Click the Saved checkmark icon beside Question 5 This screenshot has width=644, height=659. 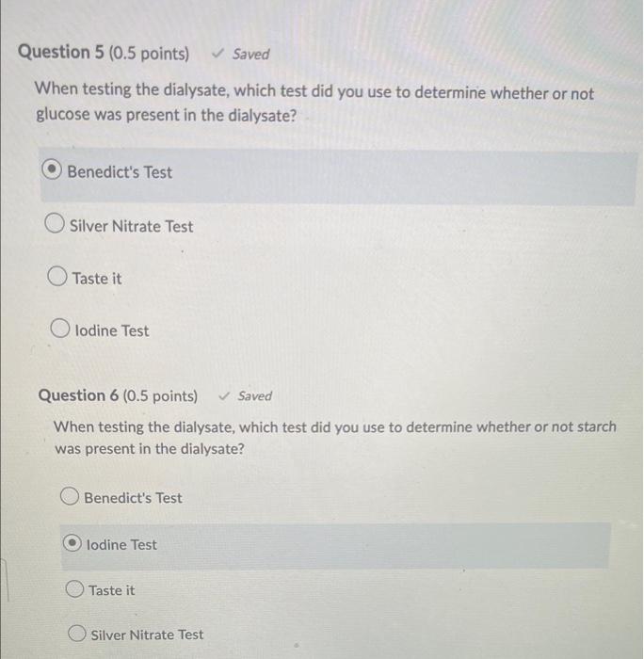[x=217, y=53]
